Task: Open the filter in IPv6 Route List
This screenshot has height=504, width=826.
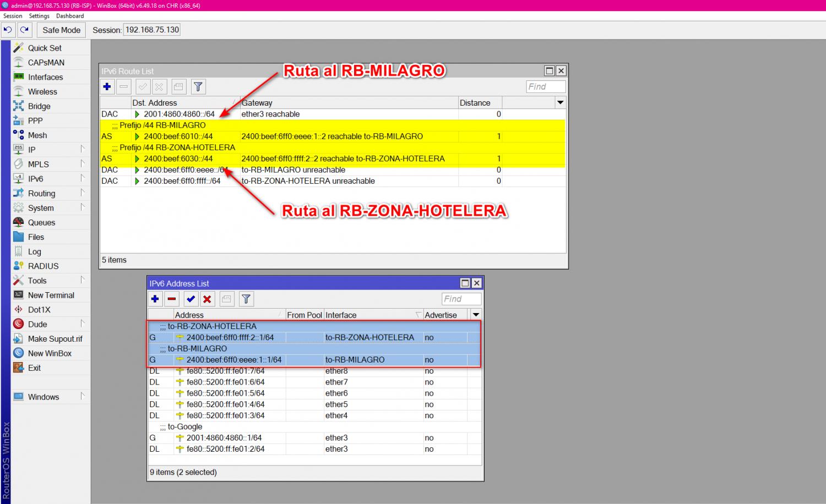Action: [x=198, y=86]
